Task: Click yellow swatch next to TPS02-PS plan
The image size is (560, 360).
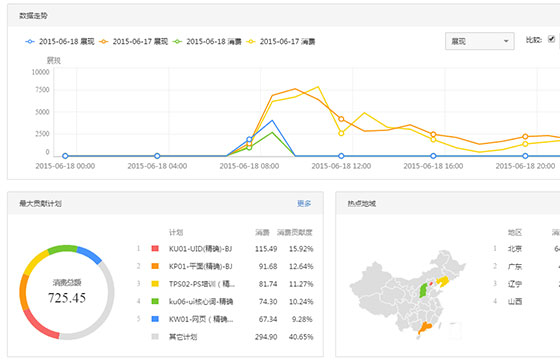Action: pos(155,284)
